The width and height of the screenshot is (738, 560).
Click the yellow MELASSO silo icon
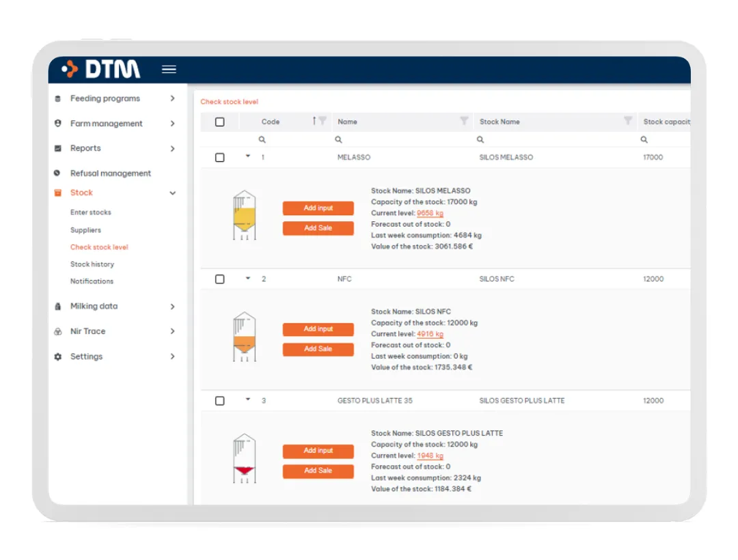pos(243,215)
